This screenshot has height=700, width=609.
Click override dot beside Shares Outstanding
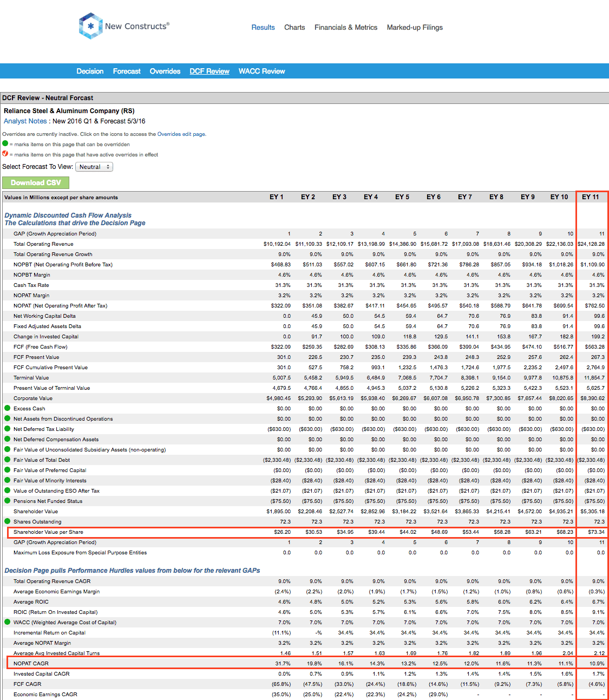click(x=7, y=521)
